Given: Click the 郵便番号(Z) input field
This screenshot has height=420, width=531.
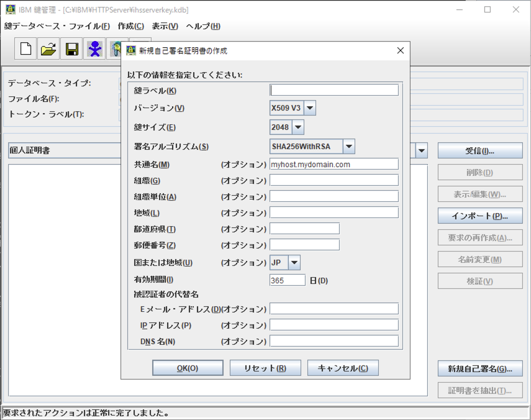Looking at the screenshot, I should pyautogui.click(x=304, y=245).
